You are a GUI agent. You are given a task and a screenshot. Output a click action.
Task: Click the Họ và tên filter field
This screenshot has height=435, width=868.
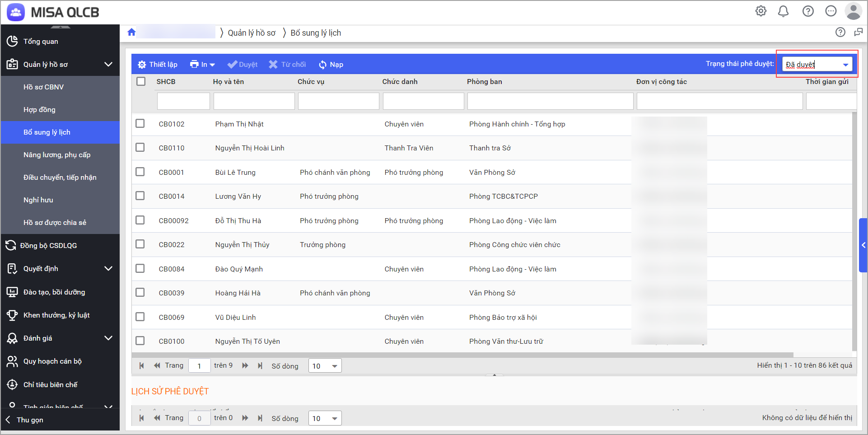point(254,101)
